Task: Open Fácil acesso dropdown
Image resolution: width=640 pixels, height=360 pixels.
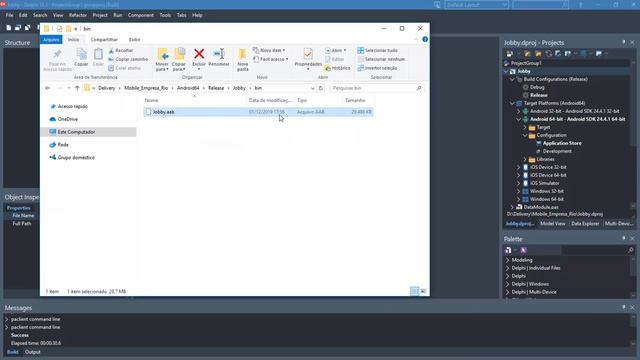Action: (271, 59)
